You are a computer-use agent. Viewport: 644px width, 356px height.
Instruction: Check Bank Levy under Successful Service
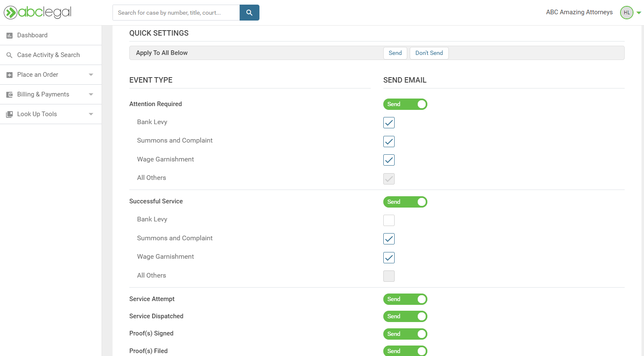click(x=388, y=220)
